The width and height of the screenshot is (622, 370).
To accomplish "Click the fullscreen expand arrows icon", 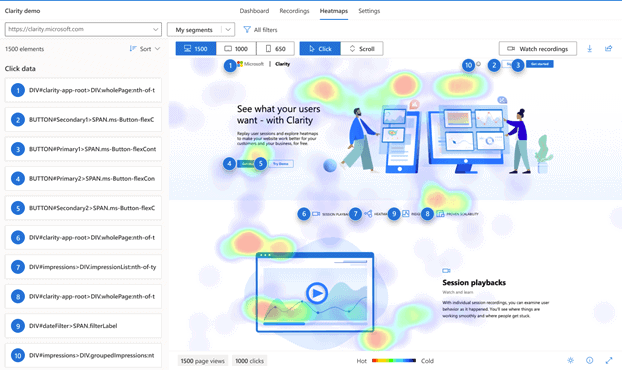I will click(609, 360).
